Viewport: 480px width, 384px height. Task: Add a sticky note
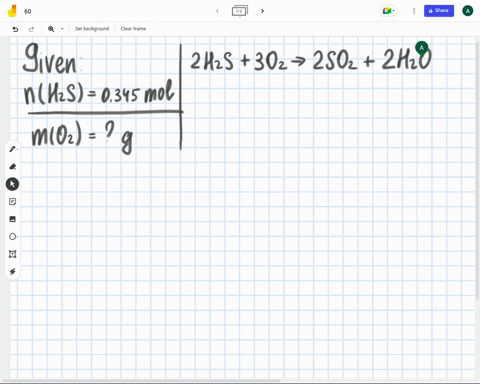coord(12,202)
